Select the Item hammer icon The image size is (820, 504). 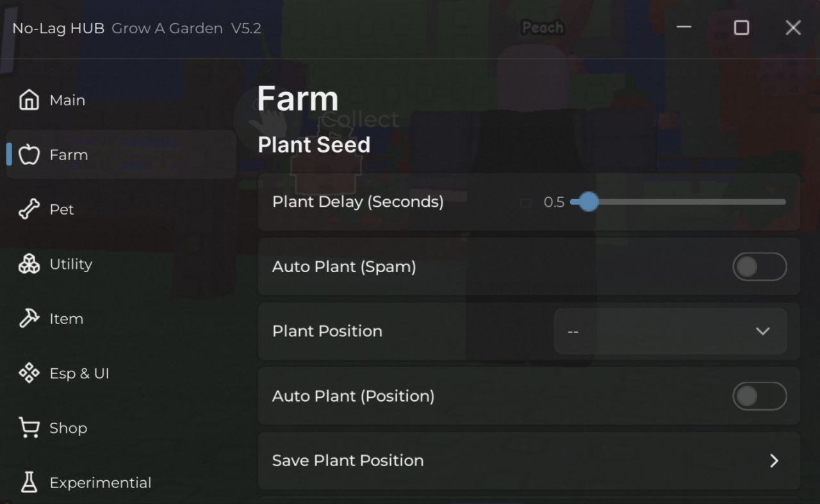click(29, 319)
